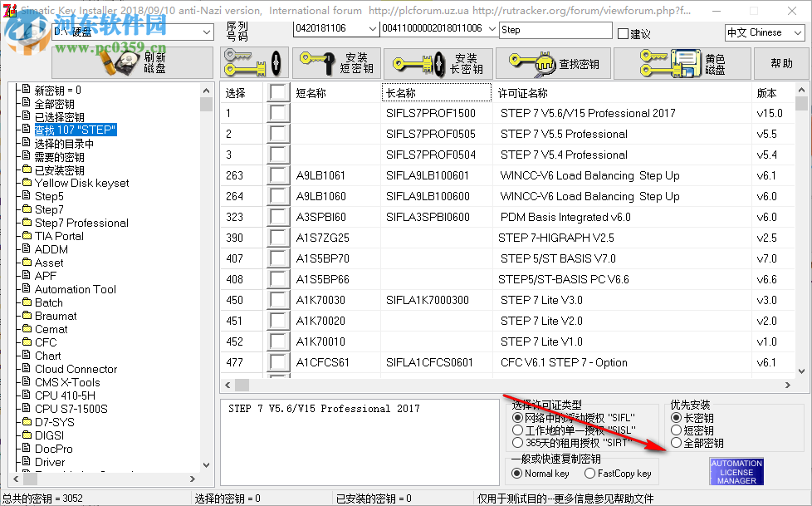Click the first double-key icon button

click(252, 63)
